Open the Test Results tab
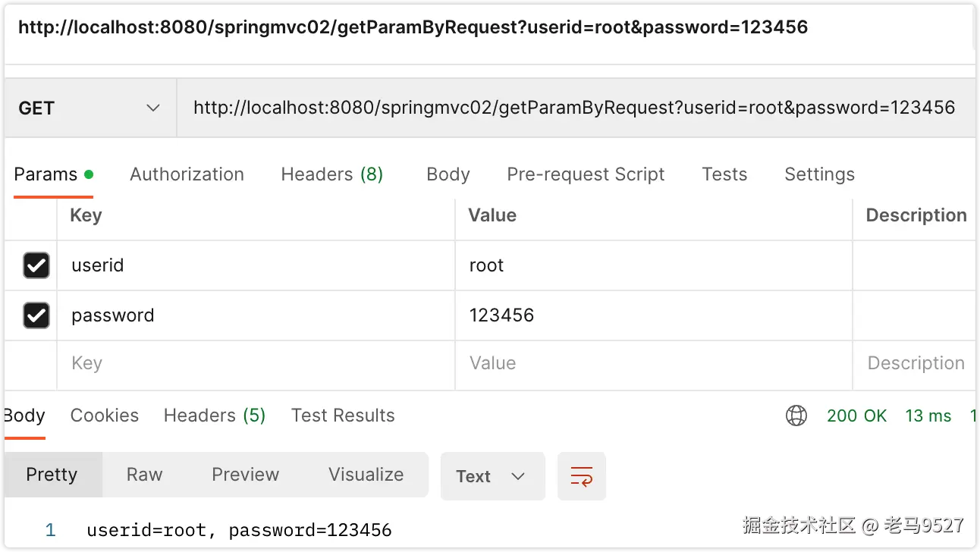This screenshot has height=552, width=980. tap(342, 416)
